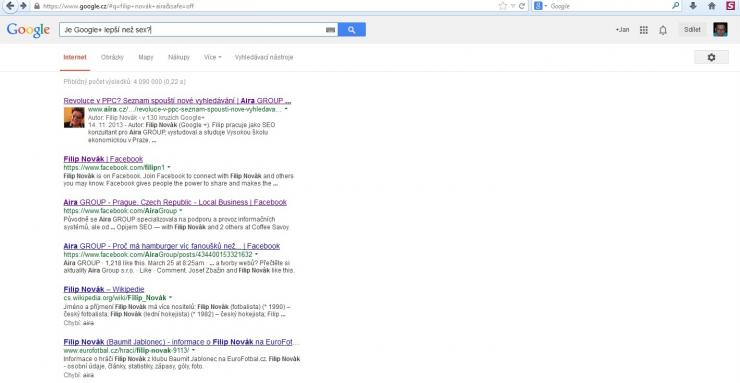This screenshot has width=740, height=383.
Task: Open on-screen keyboard icon in search box
Action: (330, 30)
